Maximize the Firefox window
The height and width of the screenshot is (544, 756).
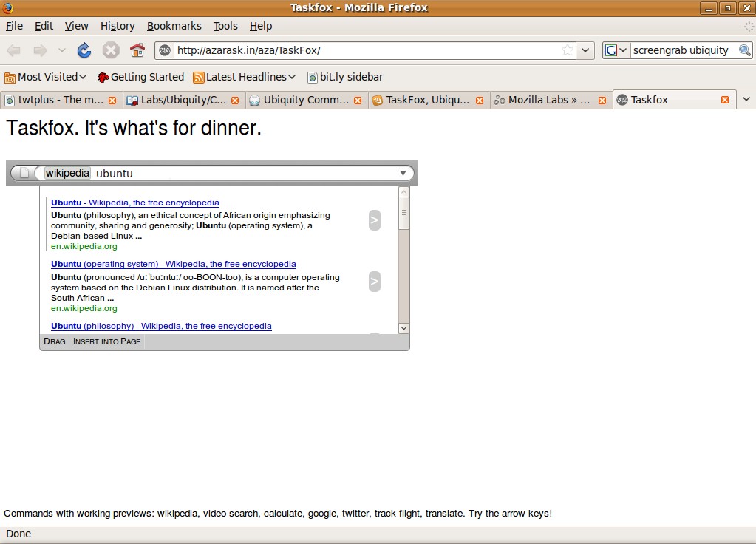[728, 8]
